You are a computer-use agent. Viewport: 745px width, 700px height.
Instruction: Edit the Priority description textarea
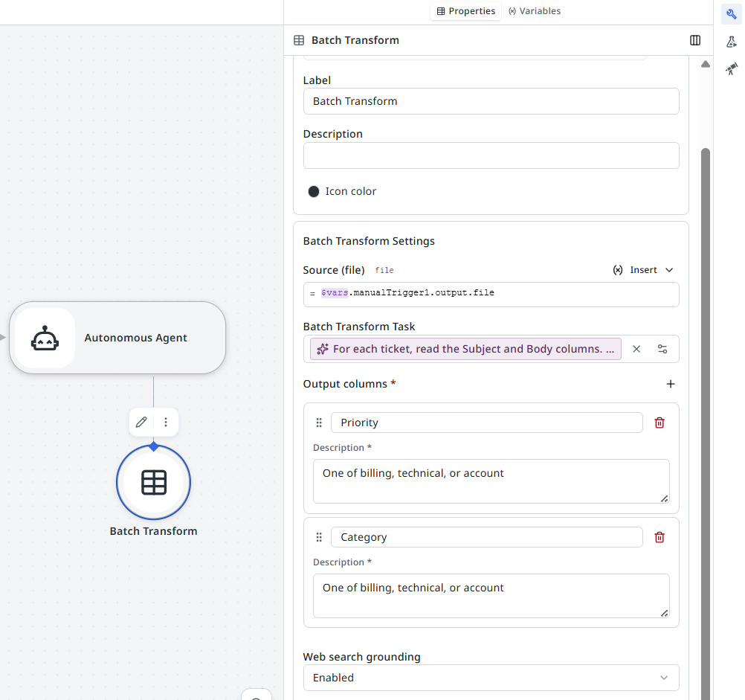(x=491, y=481)
